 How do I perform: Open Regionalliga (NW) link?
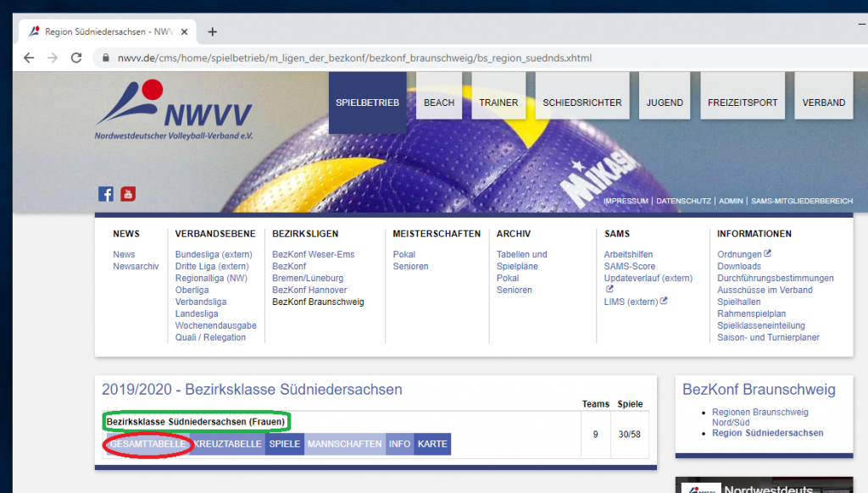211,279
